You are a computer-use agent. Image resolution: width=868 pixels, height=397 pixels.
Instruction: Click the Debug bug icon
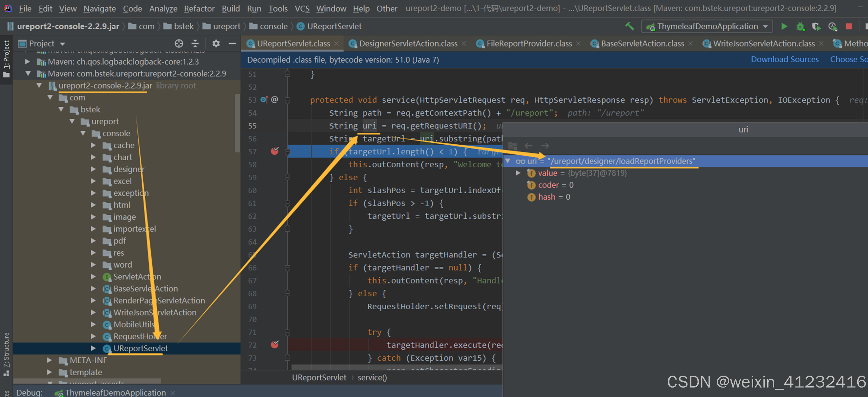(800, 26)
